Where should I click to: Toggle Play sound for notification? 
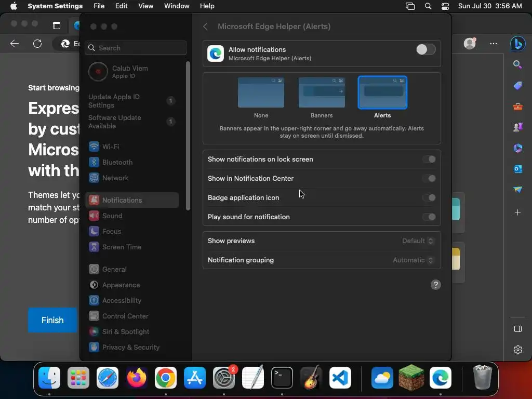[x=429, y=217]
